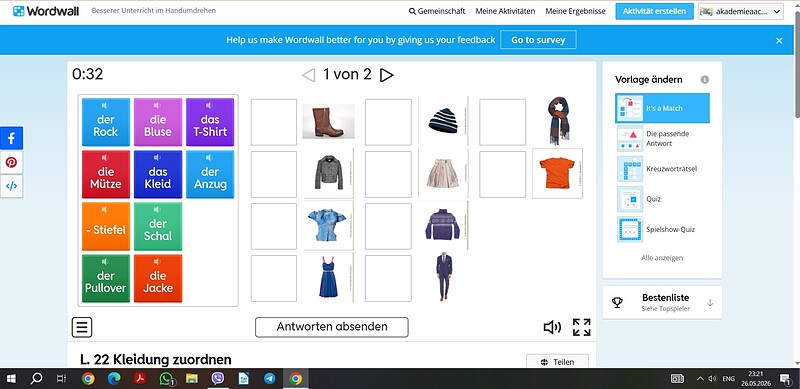
Task: Pick the 'das Kleid' word tile
Action: tap(158, 174)
